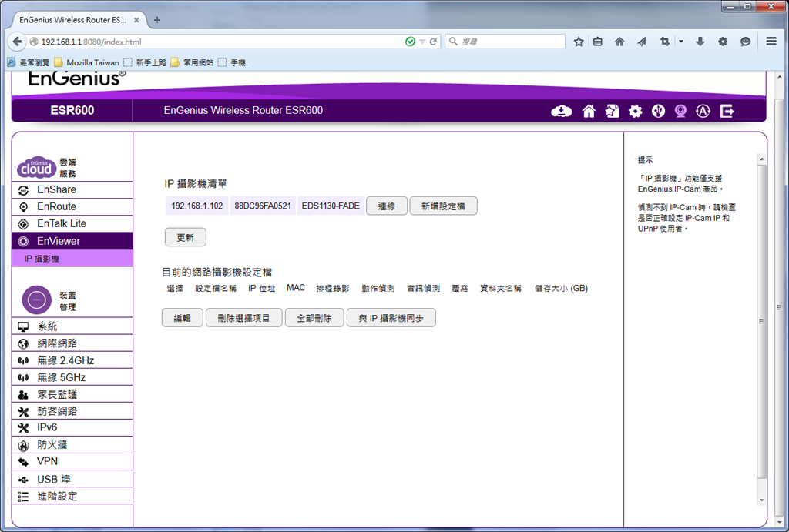Open EnRoute in the sidebar

pyautogui.click(x=72, y=206)
